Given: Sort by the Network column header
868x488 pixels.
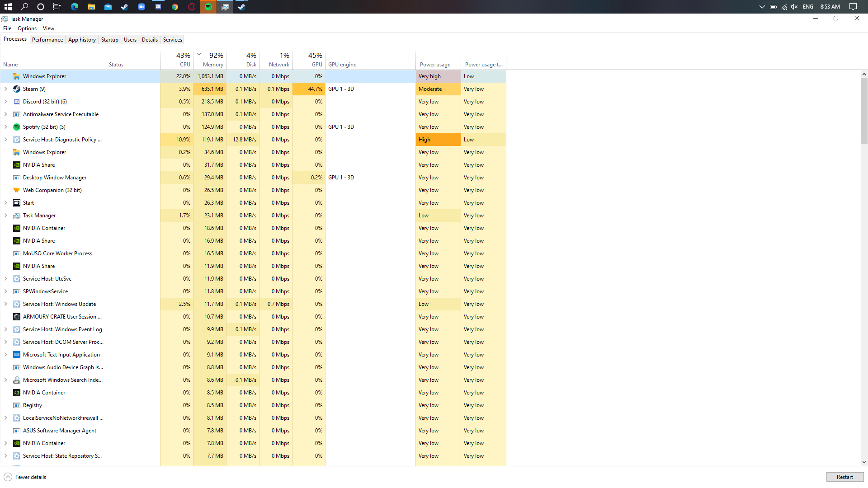Looking at the screenshot, I should click(x=276, y=60).
